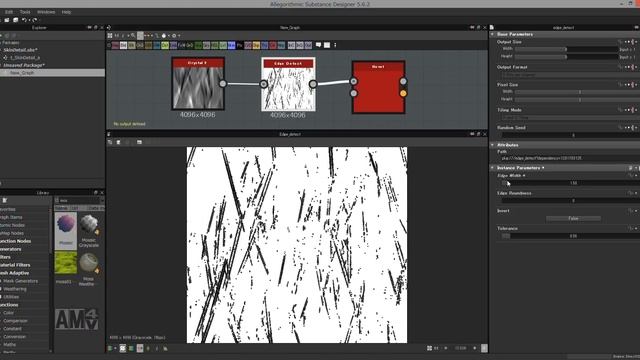Image resolution: width=640 pixels, height=360 pixels.
Task: Select the red Normal node
Action: (x=378, y=87)
